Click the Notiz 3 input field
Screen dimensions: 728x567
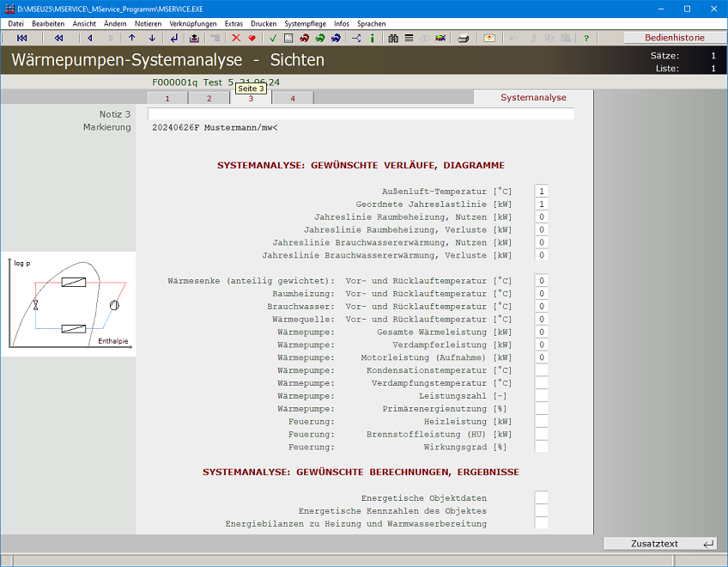(361, 114)
